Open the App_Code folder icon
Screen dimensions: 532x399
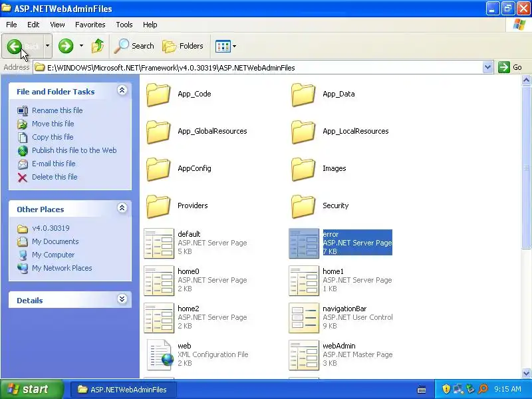(x=158, y=94)
